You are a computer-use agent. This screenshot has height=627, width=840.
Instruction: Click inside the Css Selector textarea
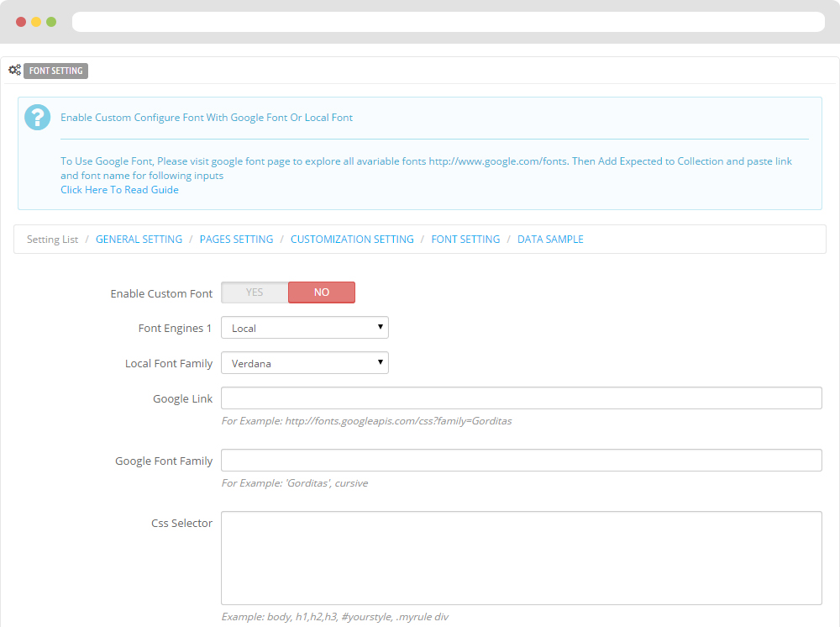click(x=521, y=558)
